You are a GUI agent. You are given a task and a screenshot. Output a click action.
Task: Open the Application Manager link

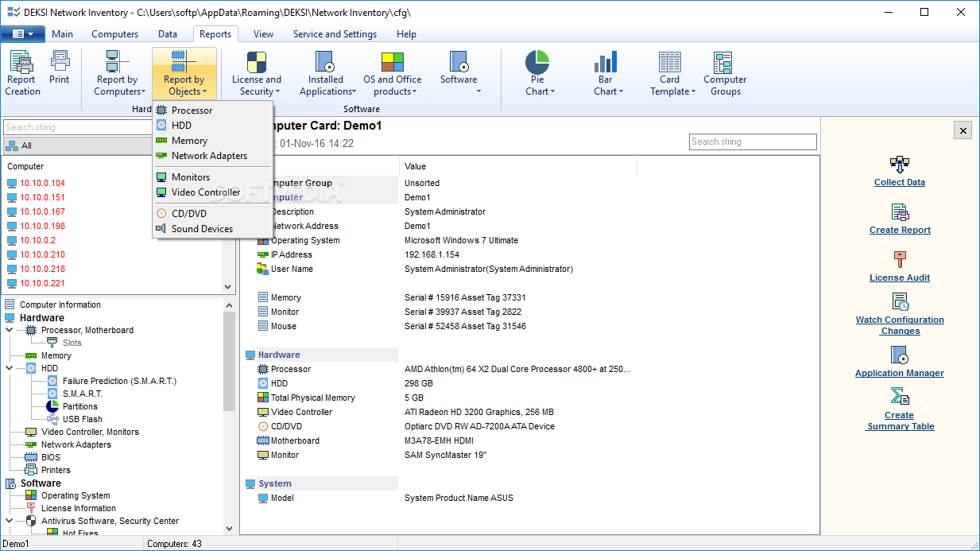(x=900, y=373)
